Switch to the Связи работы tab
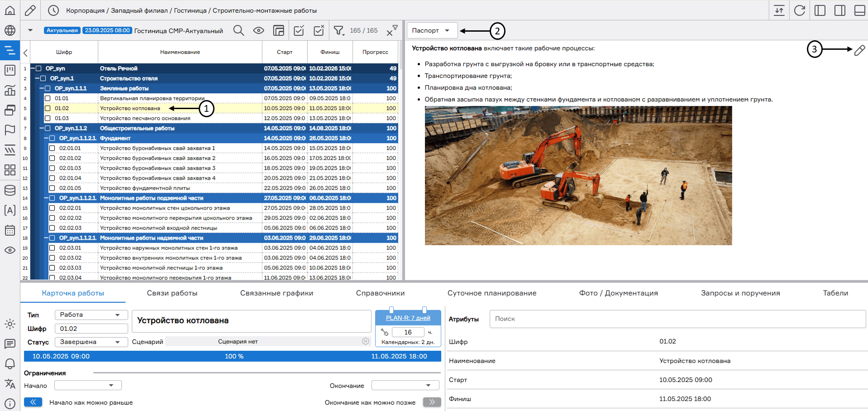The image size is (868, 411). 172,293
